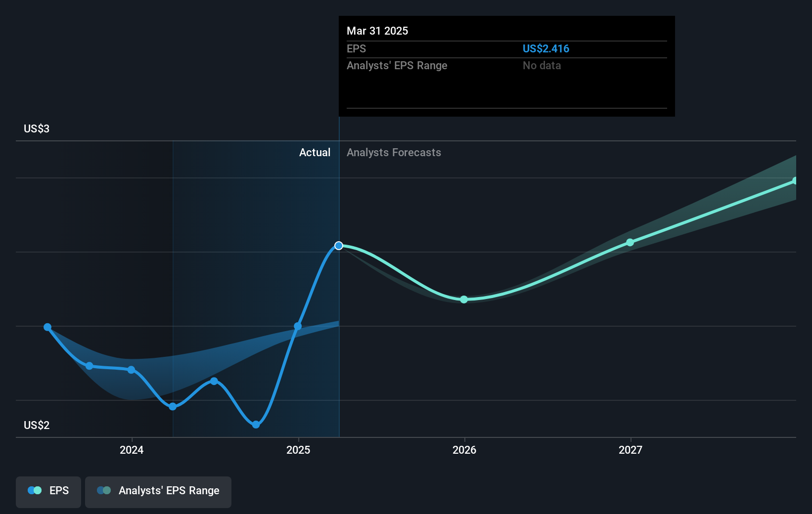The image size is (812, 514).
Task: Click the Mar 31 2025 tooltip date
Action: tap(377, 31)
